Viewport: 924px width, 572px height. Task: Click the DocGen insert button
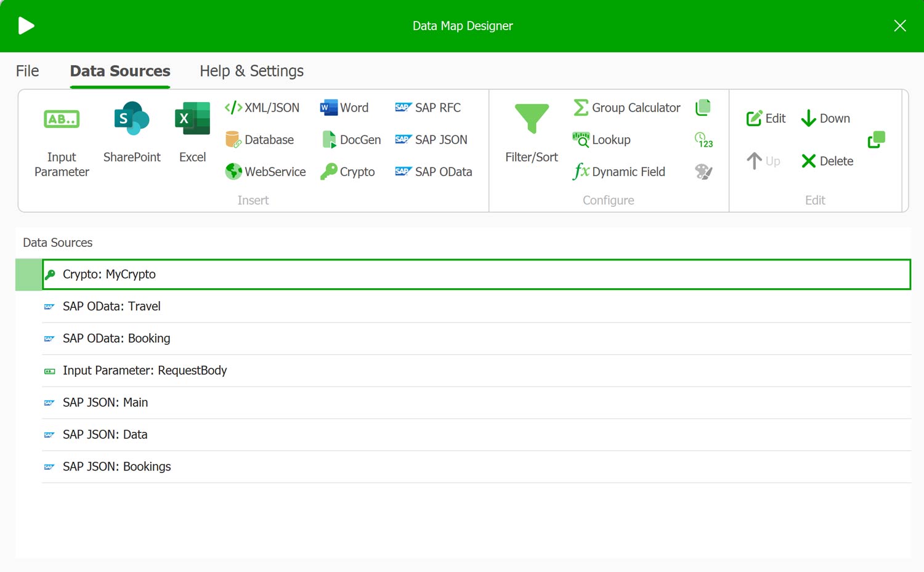pos(351,140)
